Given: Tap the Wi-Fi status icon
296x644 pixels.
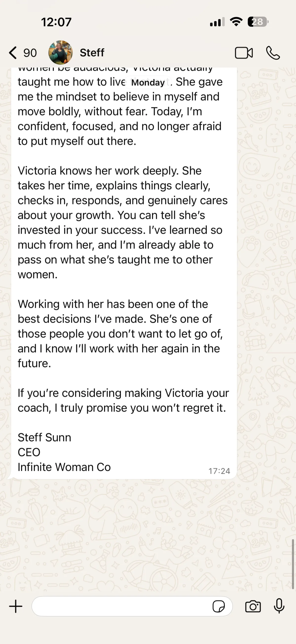Looking at the screenshot, I should (236, 22).
